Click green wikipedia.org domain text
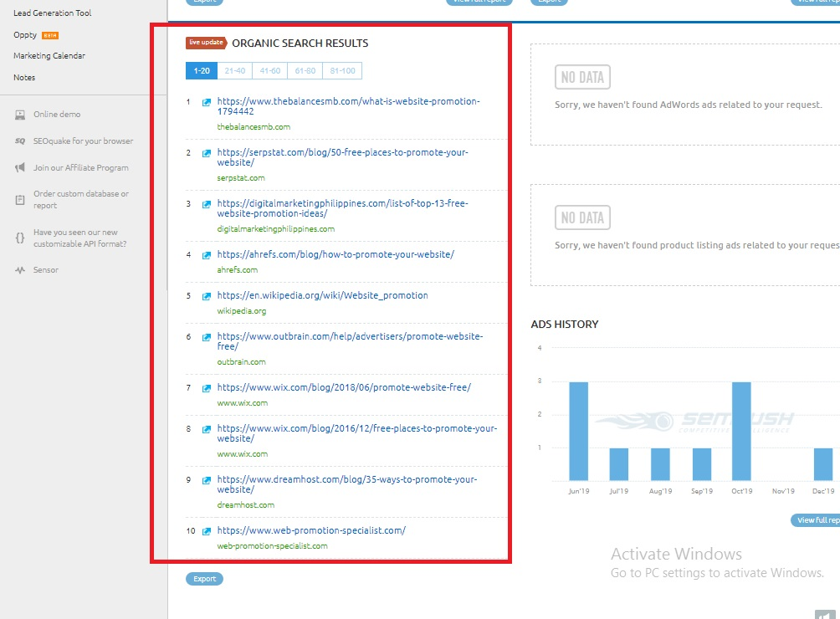The image size is (840, 619). tap(241, 310)
